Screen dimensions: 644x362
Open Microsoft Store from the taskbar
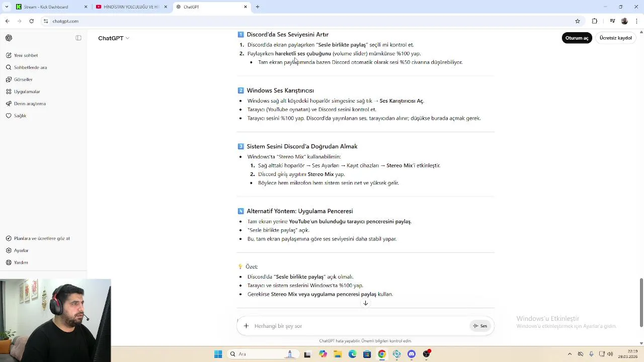[x=367, y=354]
